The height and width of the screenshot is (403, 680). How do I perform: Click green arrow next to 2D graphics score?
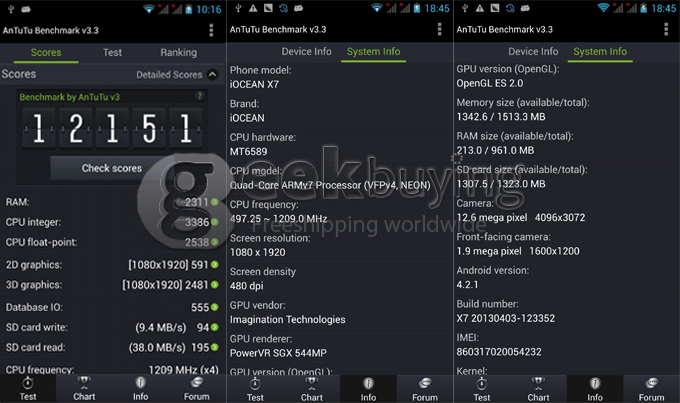click(x=215, y=265)
